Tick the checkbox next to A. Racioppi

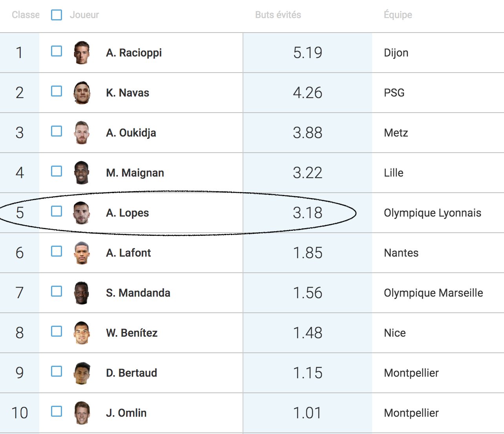click(57, 51)
